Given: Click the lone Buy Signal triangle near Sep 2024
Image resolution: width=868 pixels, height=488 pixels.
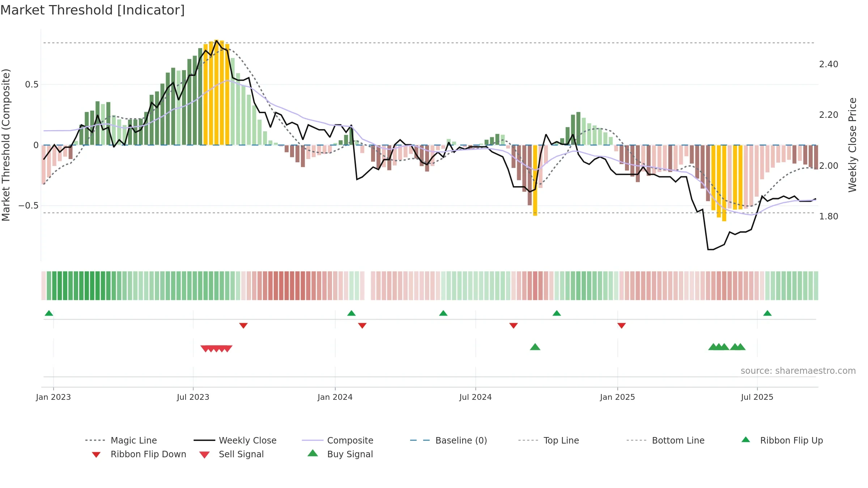Looking at the screenshot, I should [535, 347].
